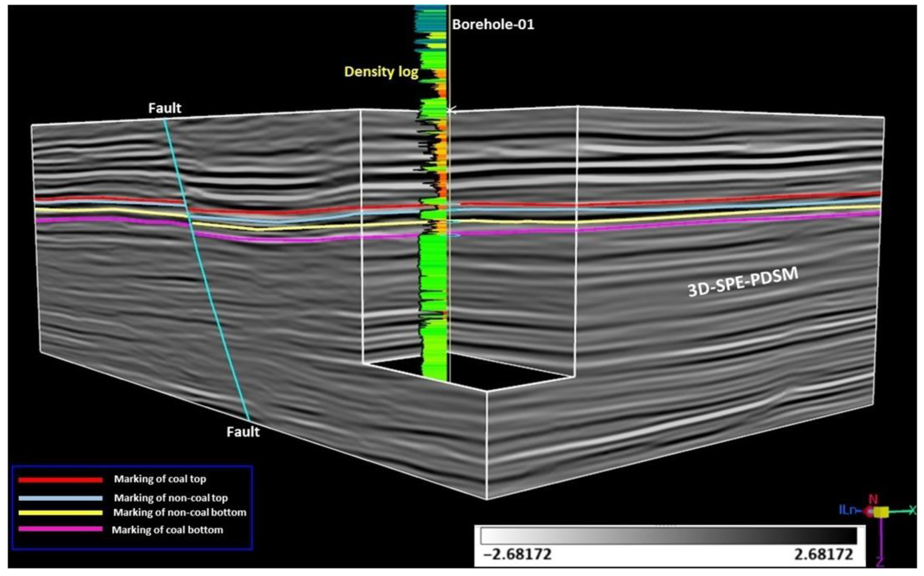Click the Marking of coal bottom legend text
The height and width of the screenshot is (576, 924).
tap(167, 530)
